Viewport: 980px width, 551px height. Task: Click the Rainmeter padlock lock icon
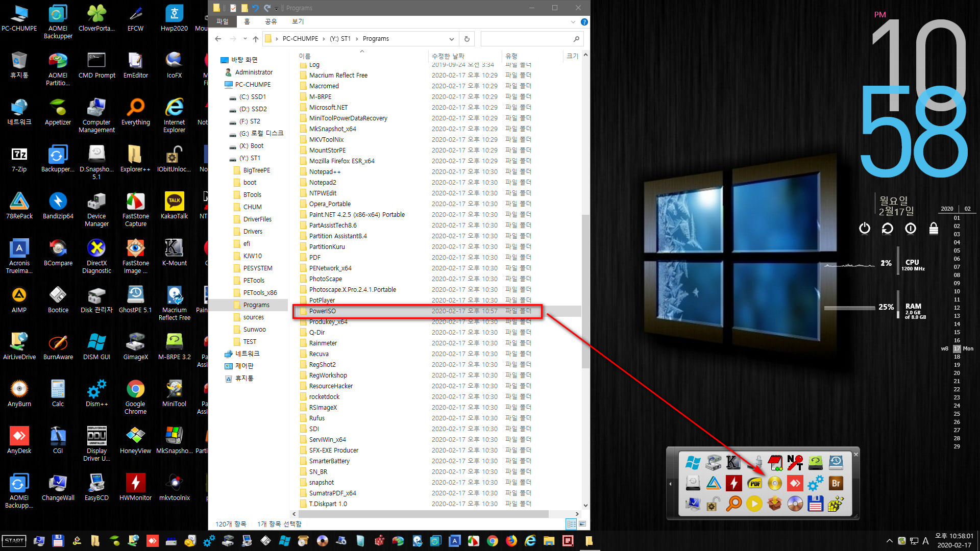[x=934, y=228]
